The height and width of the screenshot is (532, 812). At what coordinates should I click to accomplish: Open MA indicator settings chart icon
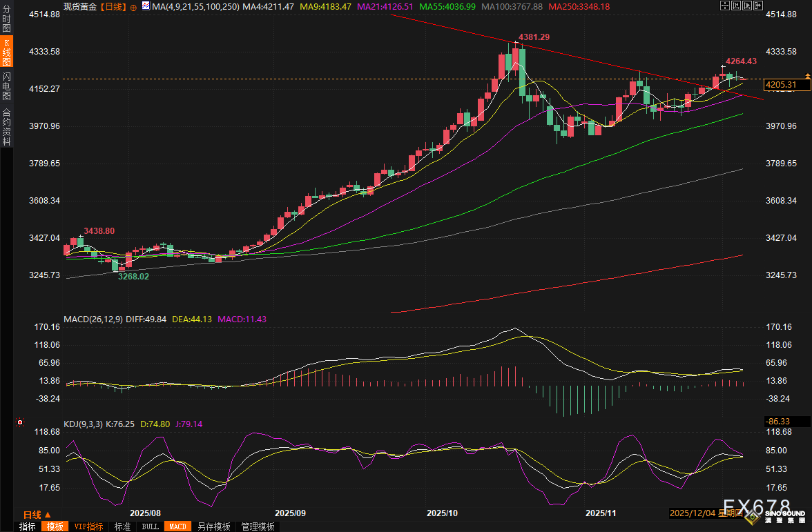pyautogui.click(x=146, y=7)
